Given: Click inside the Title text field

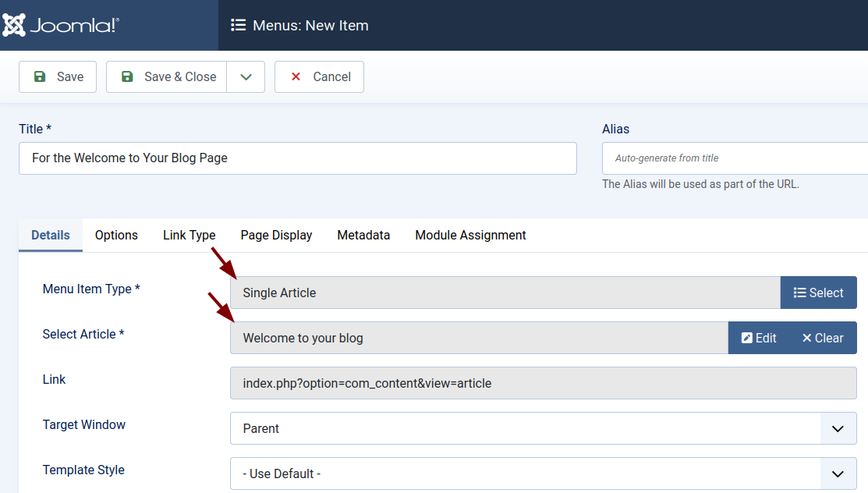Looking at the screenshot, I should point(296,158).
